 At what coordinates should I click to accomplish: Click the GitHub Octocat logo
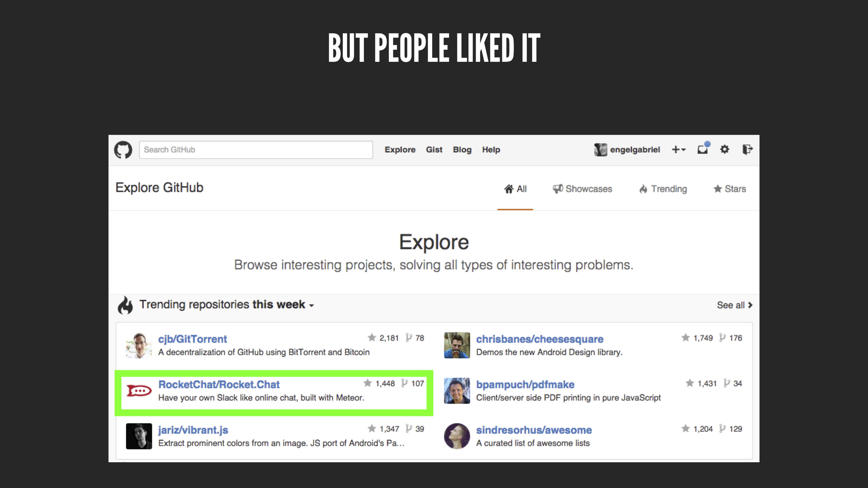[x=123, y=150]
